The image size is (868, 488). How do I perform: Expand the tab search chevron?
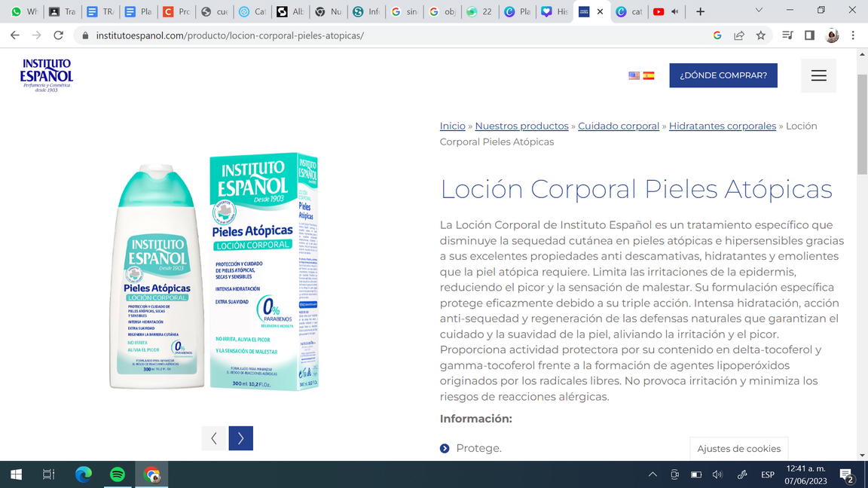tap(759, 11)
